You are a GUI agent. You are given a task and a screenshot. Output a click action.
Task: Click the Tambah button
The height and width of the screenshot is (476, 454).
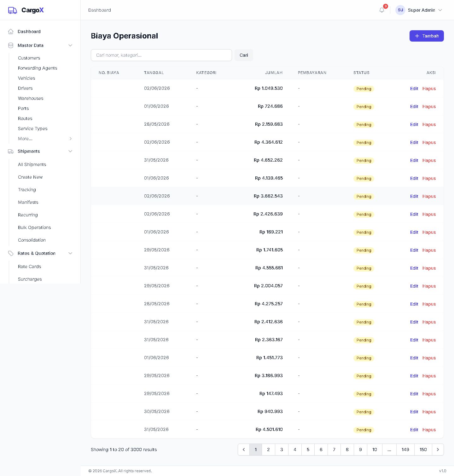coord(427,36)
